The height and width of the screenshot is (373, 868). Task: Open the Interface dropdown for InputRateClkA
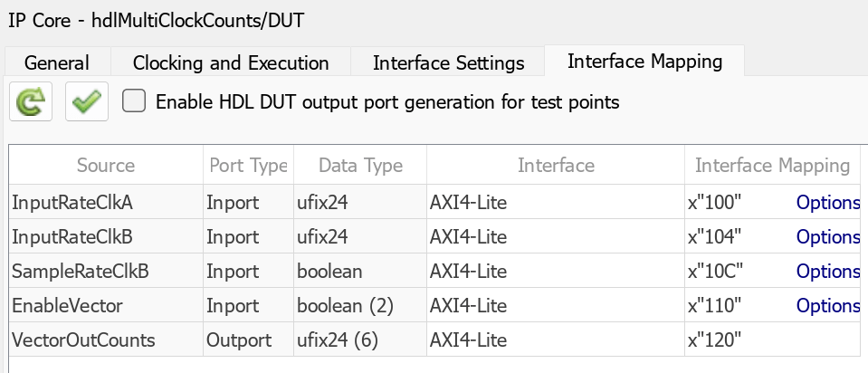555,203
